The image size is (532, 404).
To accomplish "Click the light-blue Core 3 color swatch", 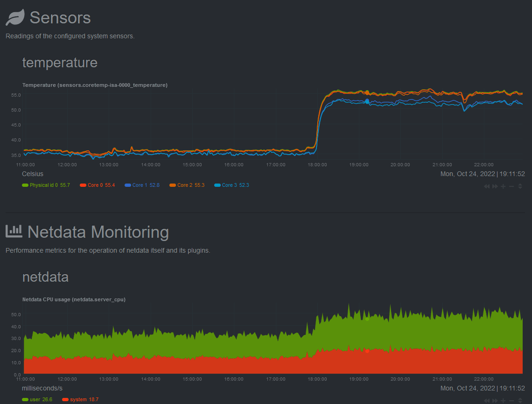I will (x=217, y=185).
